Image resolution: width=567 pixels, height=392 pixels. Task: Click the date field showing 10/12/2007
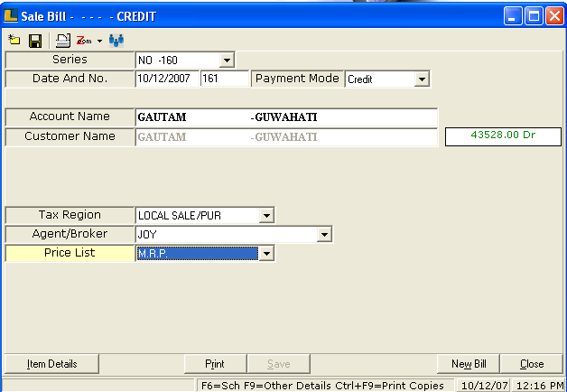[167, 79]
